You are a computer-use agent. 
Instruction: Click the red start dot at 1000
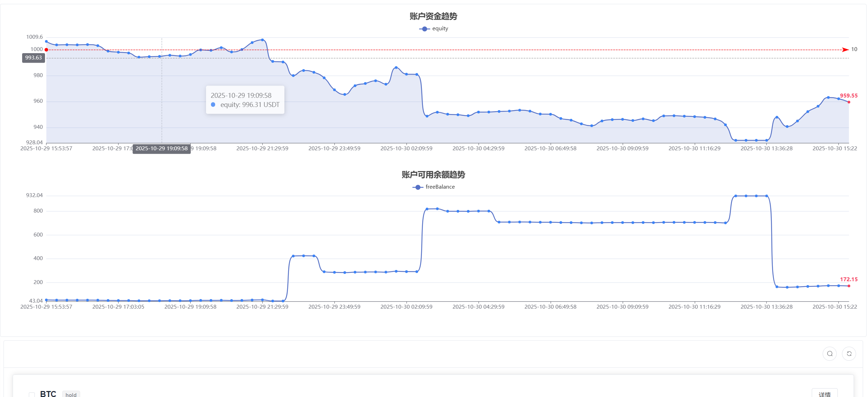(46, 50)
